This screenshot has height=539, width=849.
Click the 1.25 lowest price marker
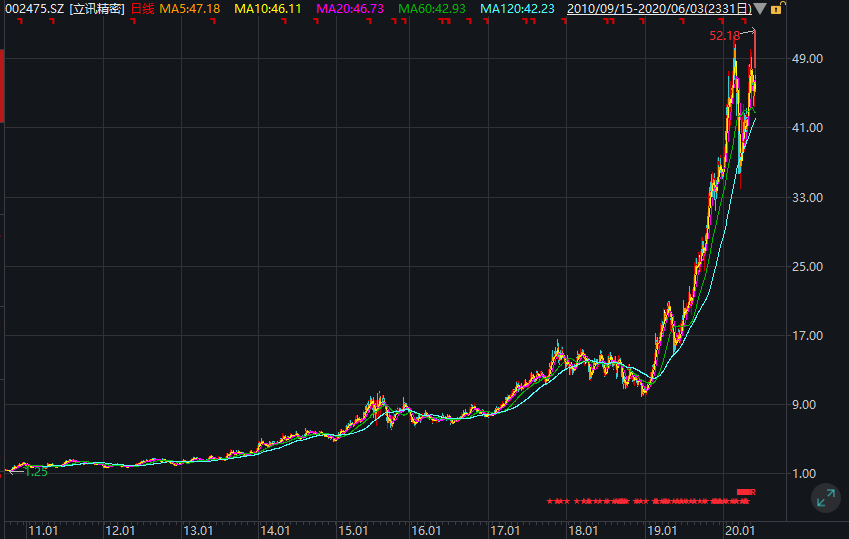pyautogui.click(x=36, y=472)
